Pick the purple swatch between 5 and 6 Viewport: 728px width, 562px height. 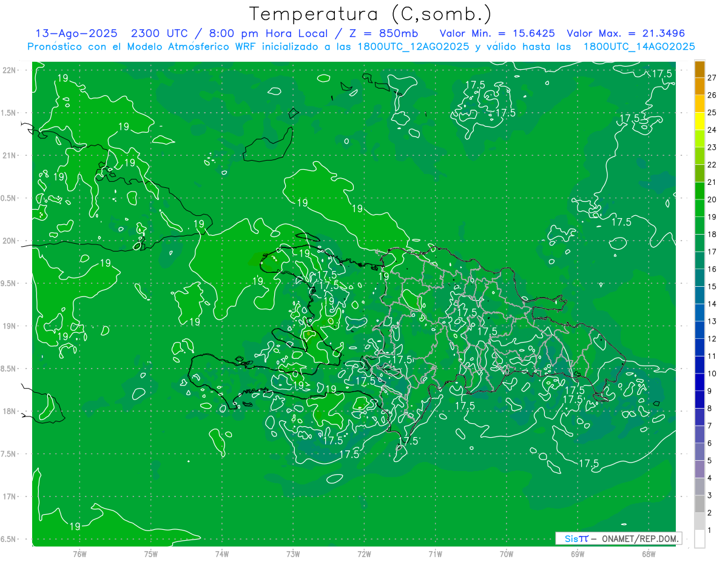(x=699, y=452)
